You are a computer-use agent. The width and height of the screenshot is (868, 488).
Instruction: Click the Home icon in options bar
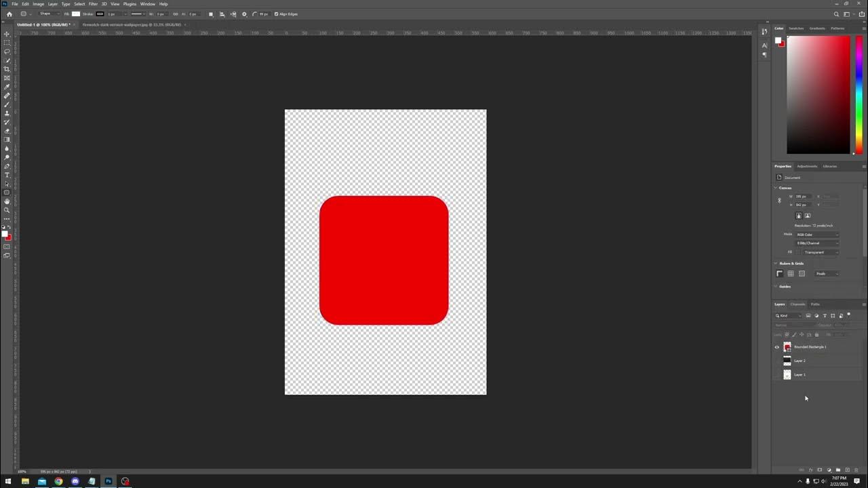click(9, 14)
